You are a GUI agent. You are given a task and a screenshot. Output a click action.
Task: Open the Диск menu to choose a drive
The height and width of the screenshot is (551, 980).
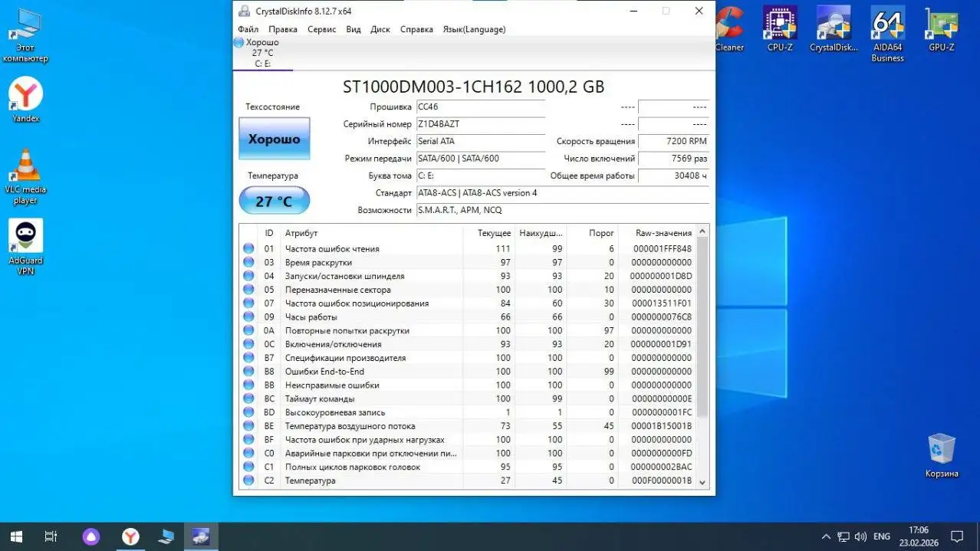point(380,29)
